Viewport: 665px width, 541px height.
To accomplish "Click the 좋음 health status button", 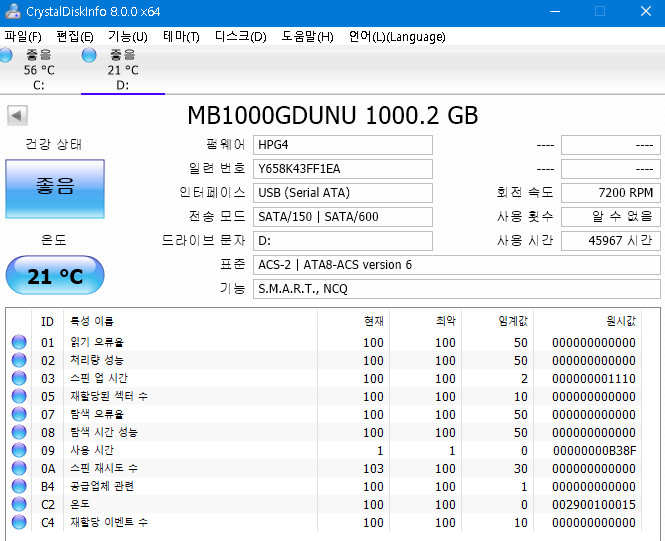I will pos(55,189).
